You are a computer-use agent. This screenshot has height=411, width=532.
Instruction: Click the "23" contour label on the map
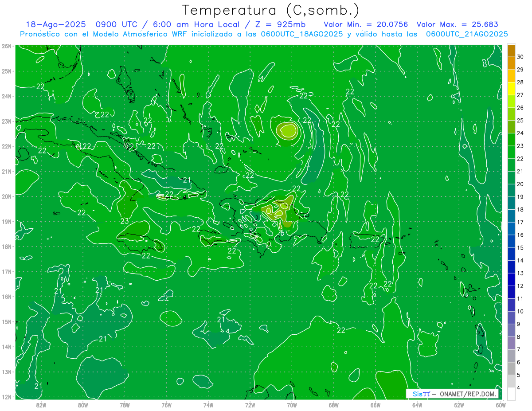(125, 221)
